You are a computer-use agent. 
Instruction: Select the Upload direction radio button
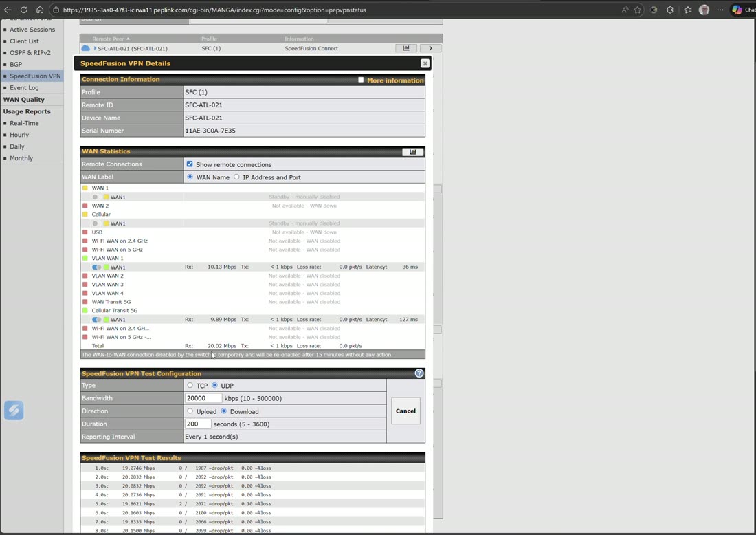[x=190, y=411]
